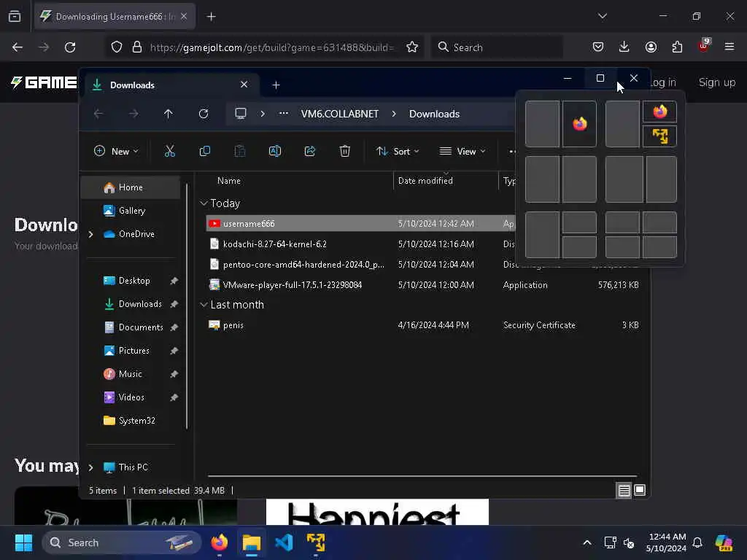
Task: Open the Firefox account icon
Action: click(x=651, y=47)
